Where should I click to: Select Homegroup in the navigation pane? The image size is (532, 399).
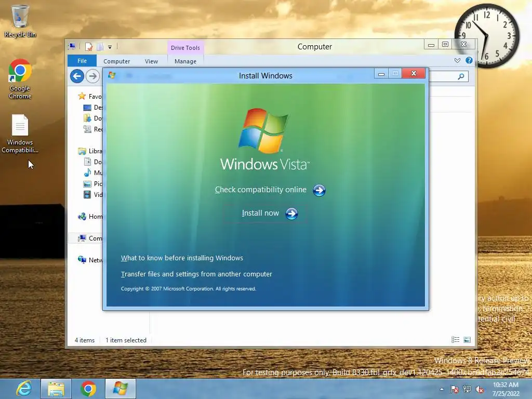(90, 217)
